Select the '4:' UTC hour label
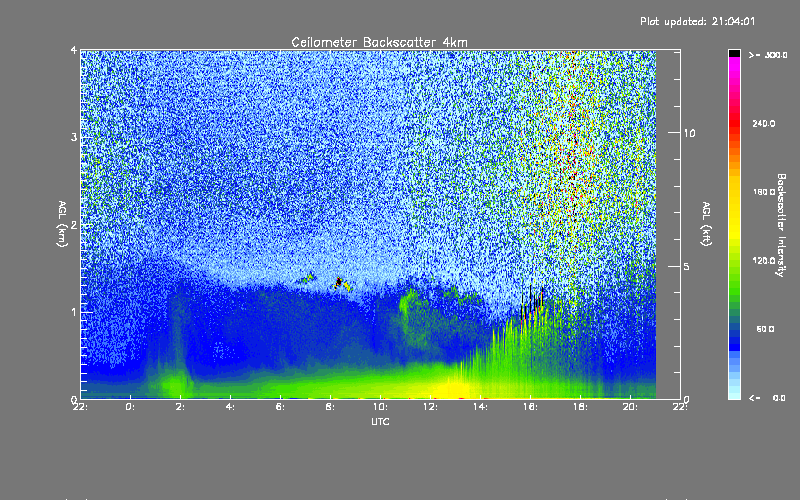Viewport: 800px width, 500px height. (x=230, y=407)
